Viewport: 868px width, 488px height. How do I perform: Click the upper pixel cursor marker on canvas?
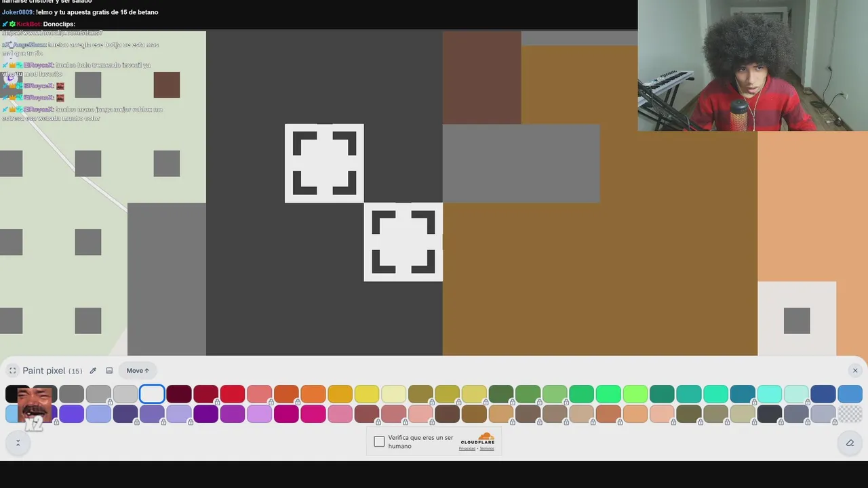(x=324, y=163)
